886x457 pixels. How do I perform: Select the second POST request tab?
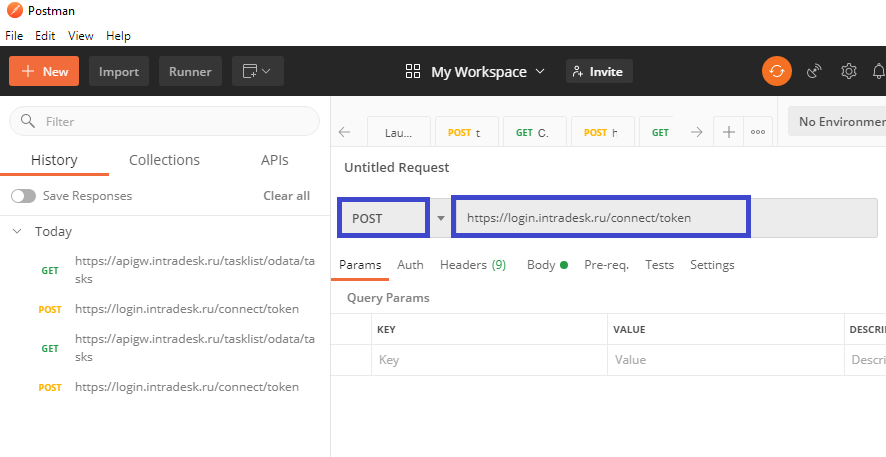point(603,132)
